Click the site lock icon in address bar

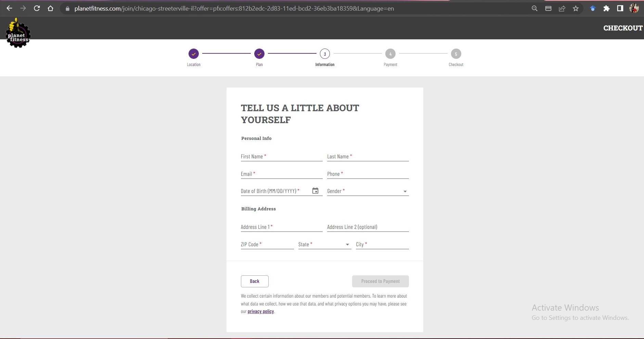tap(67, 9)
